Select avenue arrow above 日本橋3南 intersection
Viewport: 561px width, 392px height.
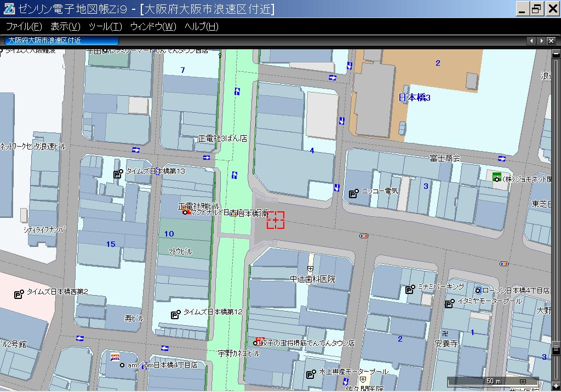[x=234, y=175]
